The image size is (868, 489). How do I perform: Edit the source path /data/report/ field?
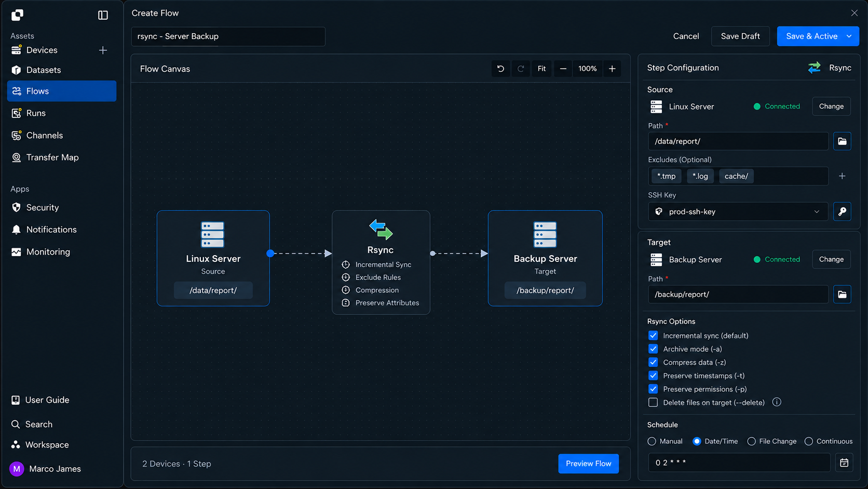738,141
